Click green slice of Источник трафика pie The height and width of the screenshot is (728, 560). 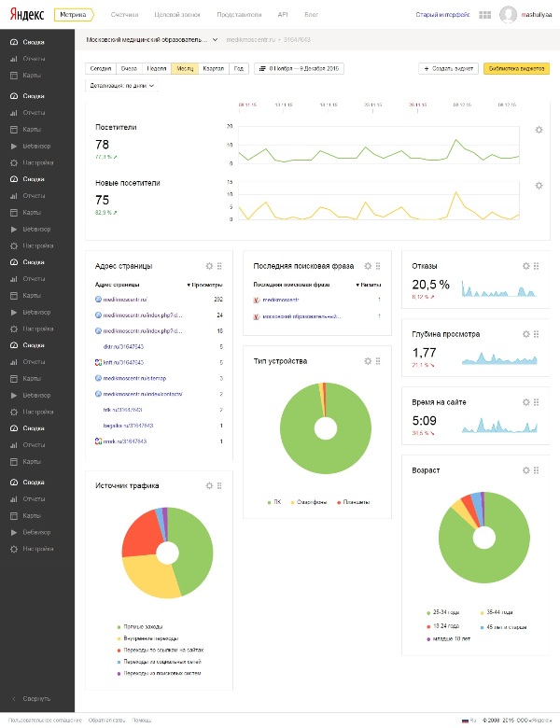point(195,550)
